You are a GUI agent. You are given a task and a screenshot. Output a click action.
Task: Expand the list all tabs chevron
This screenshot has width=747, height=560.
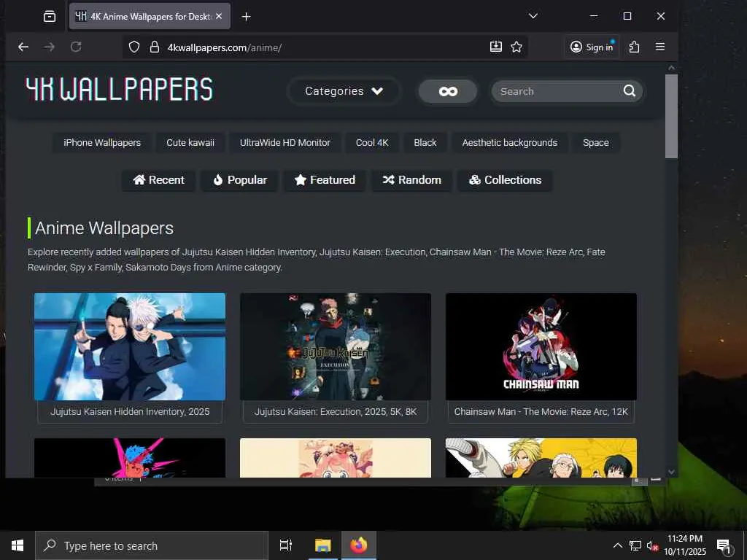click(533, 16)
